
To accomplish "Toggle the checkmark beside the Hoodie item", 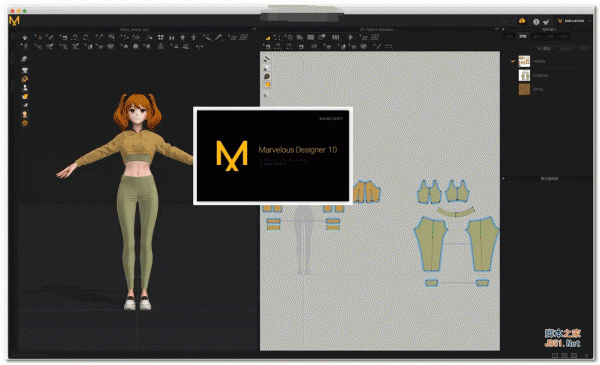I will (x=513, y=61).
